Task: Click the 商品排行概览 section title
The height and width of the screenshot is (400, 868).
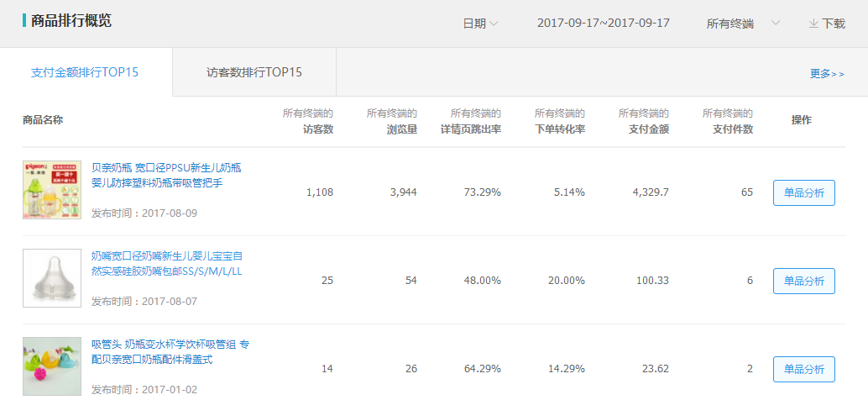Action: 71,21
